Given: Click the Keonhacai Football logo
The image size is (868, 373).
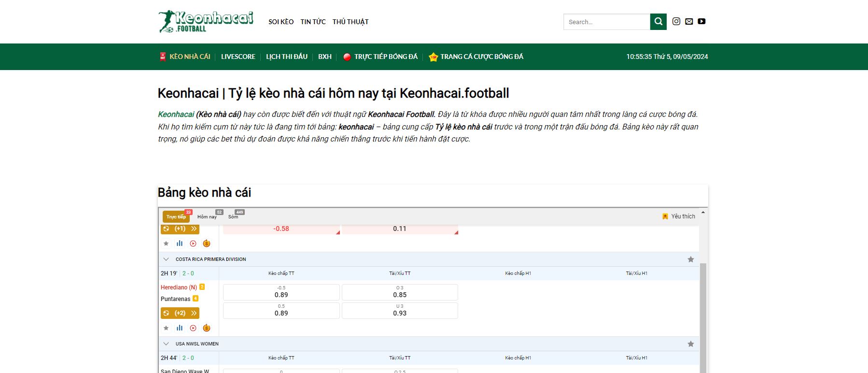Looking at the screenshot, I should pyautogui.click(x=206, y=22).
